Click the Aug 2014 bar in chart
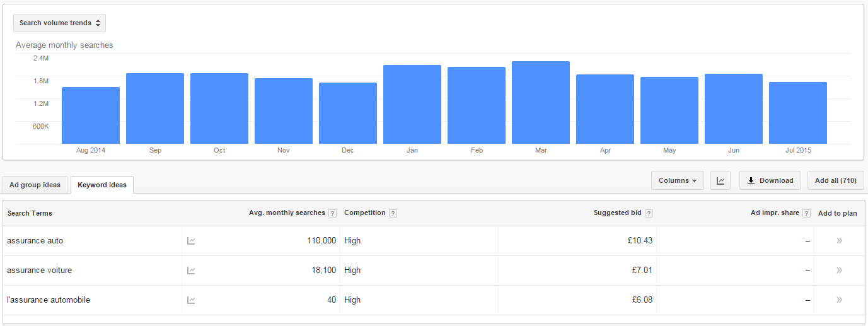The image size is (868, 326). (x=91, y=115)
